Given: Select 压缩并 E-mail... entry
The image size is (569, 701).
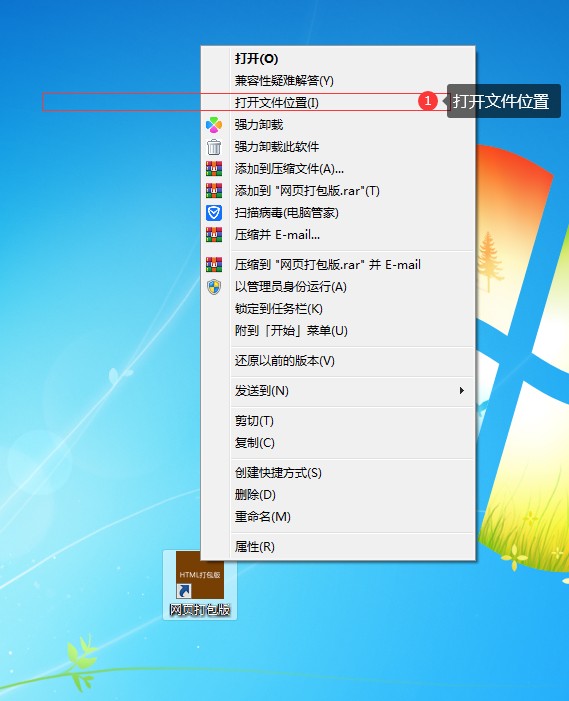Looking at the screenshot, I should click(x=338, y=234).
